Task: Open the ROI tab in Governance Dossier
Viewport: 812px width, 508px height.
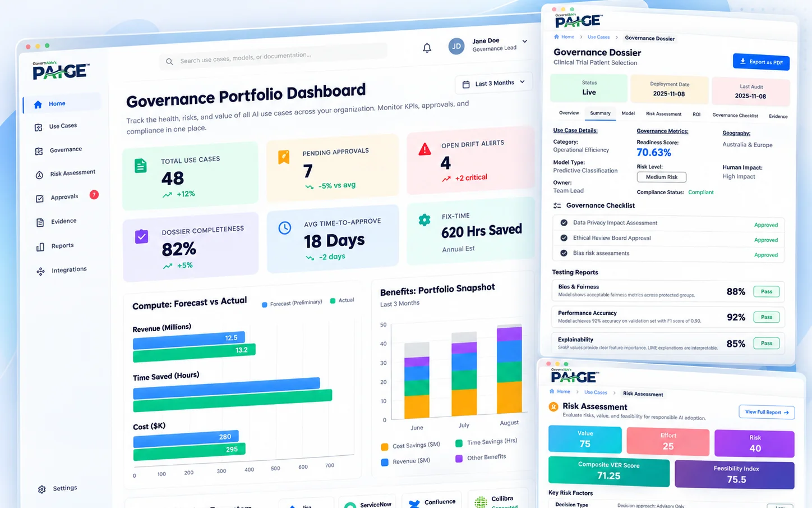Action: tap(696, 115)
